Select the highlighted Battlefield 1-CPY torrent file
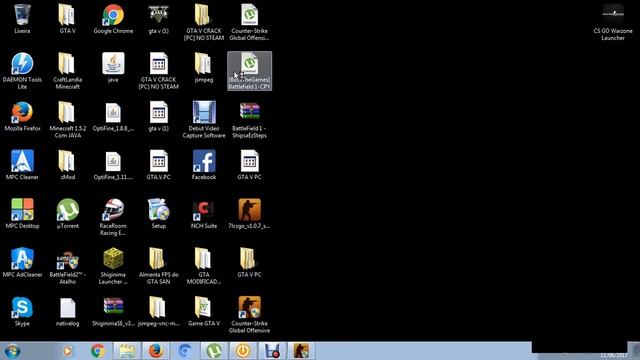 pos(249,71)
